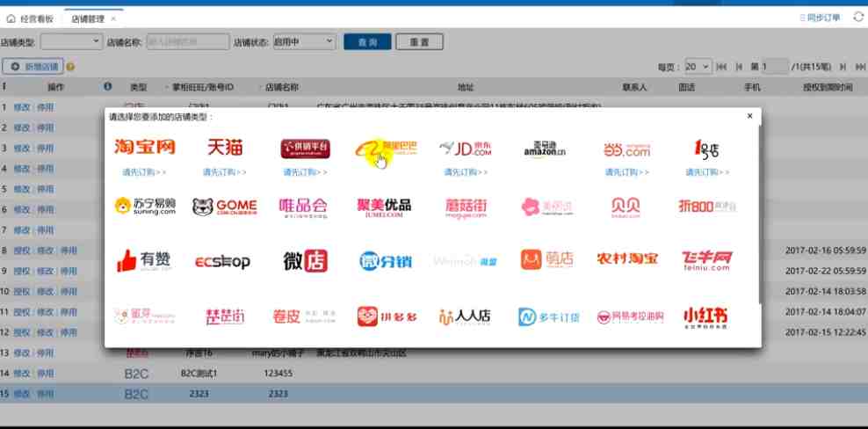Go to the next page of results
The image size is (868, 429).
(843, 67)
